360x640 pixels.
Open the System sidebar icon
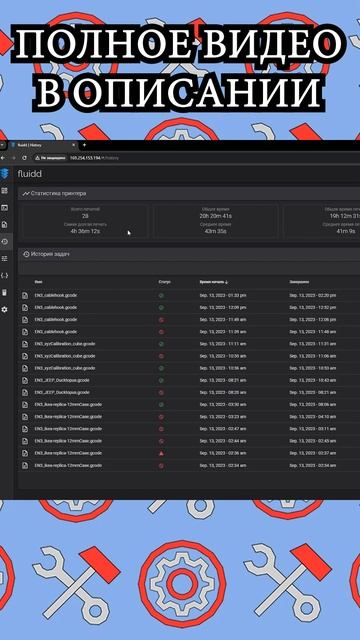(x=4, y=293)
